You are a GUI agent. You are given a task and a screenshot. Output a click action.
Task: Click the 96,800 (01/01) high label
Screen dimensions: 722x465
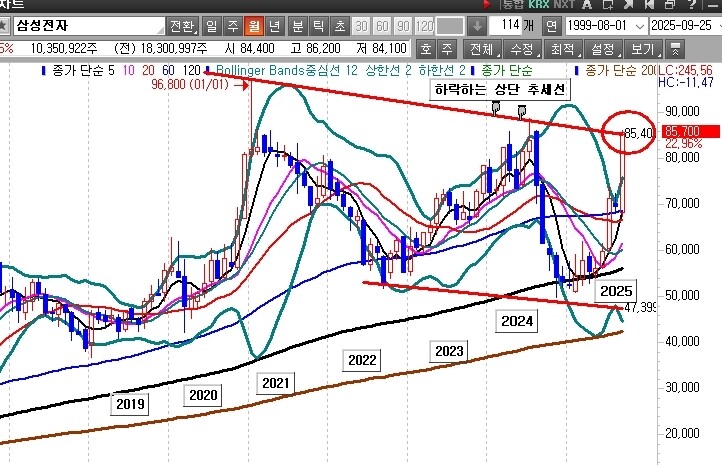[190, 85]
